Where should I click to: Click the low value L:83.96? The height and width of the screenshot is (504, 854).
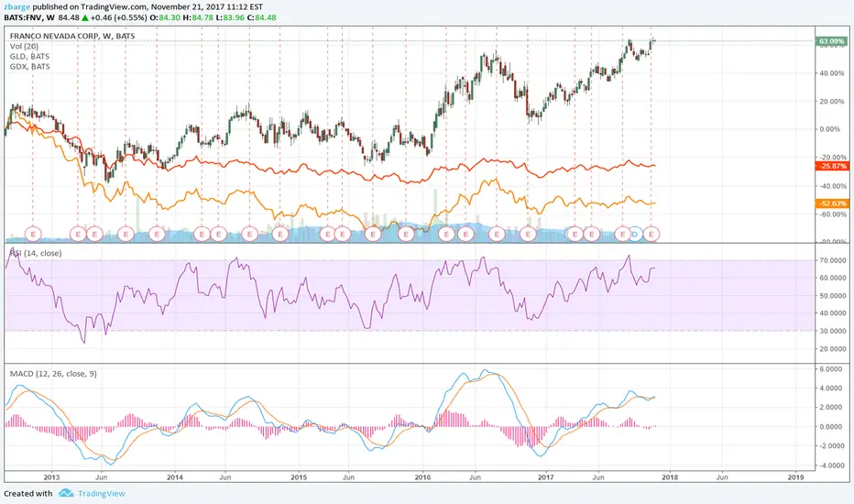coord(230,17)
